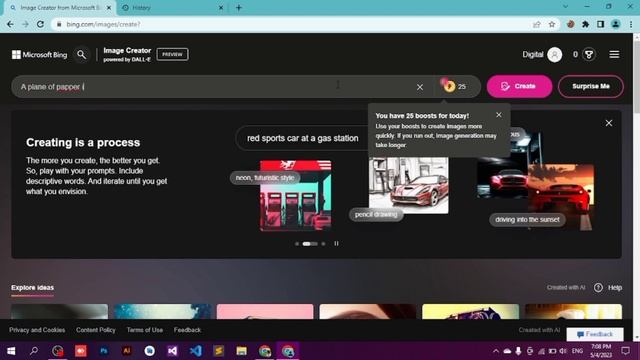Viewport: 640px width, 360px height.
Task: Expand the system tray hidden icons
Action: coord(496,351)
